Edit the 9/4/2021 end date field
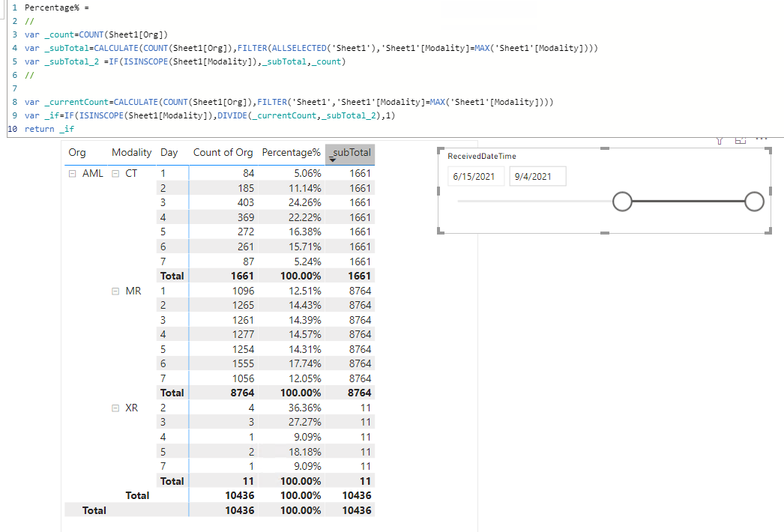The height and width of the screenshot is (532, 784). click(537, 177)
